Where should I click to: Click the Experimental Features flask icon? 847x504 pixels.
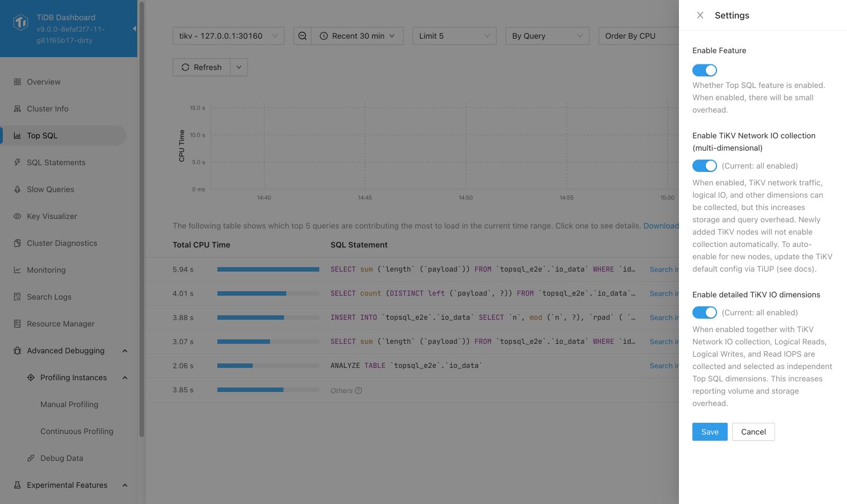17,485
